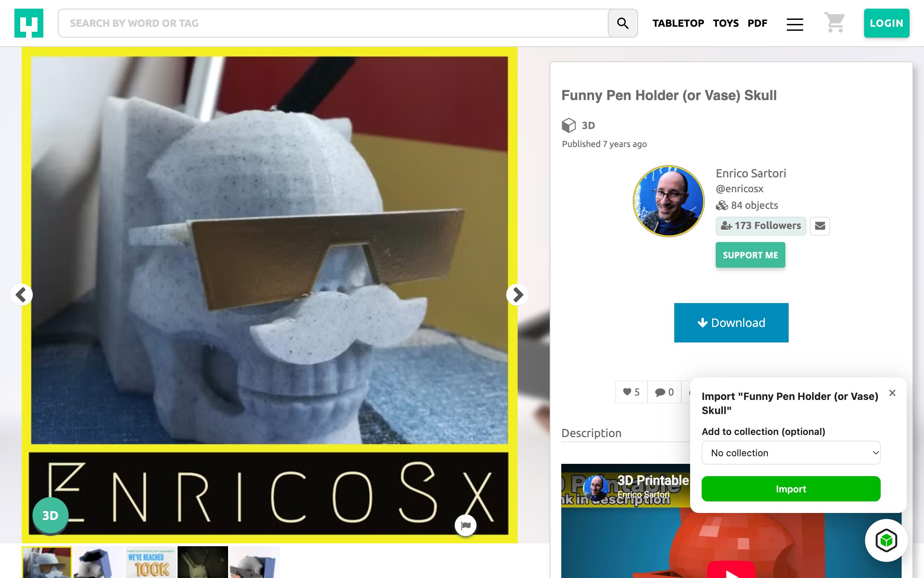Like the model with heart icon

tap(631, 392)
